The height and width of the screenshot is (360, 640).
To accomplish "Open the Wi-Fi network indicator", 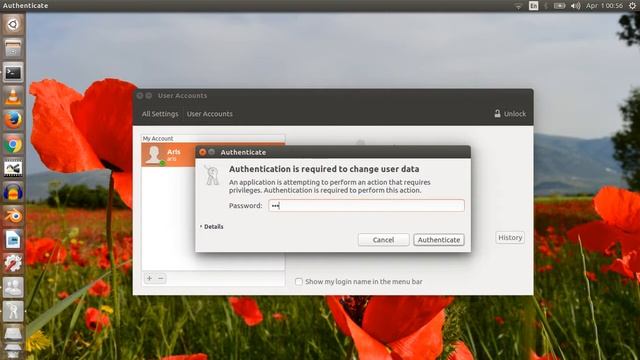I will 518,6.
